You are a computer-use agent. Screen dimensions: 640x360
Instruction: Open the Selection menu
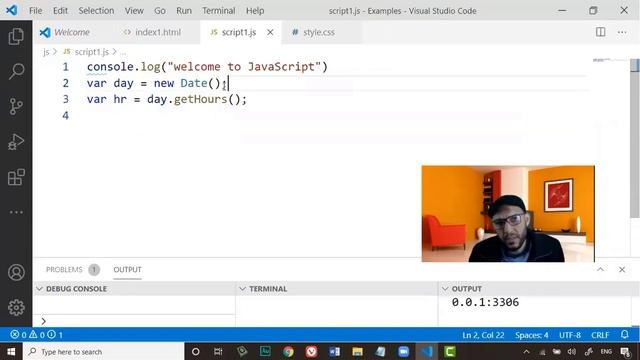tap(96, 11)
